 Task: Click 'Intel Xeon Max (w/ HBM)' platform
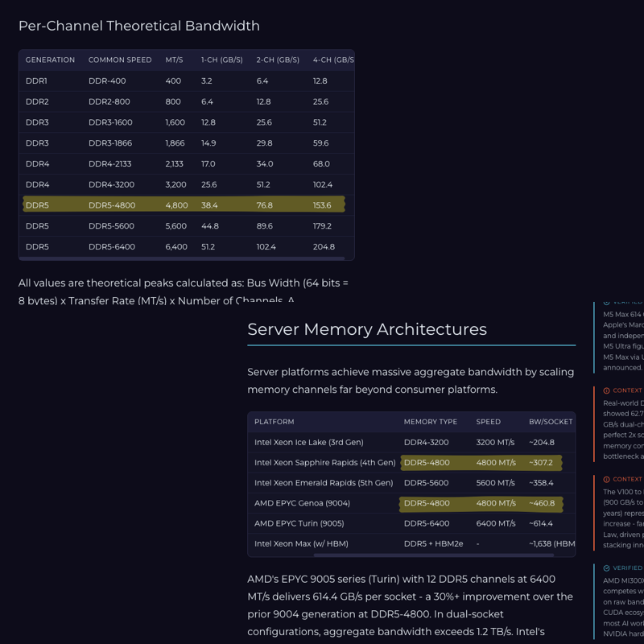301,544
